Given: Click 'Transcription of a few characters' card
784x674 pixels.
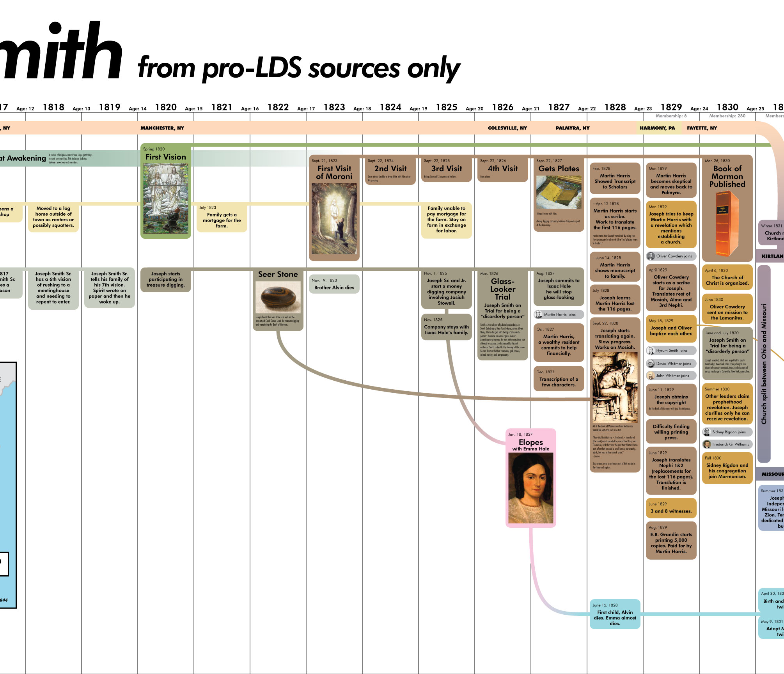Looking at the screenshot, I should pyautogui.click(x=559, y=378).
